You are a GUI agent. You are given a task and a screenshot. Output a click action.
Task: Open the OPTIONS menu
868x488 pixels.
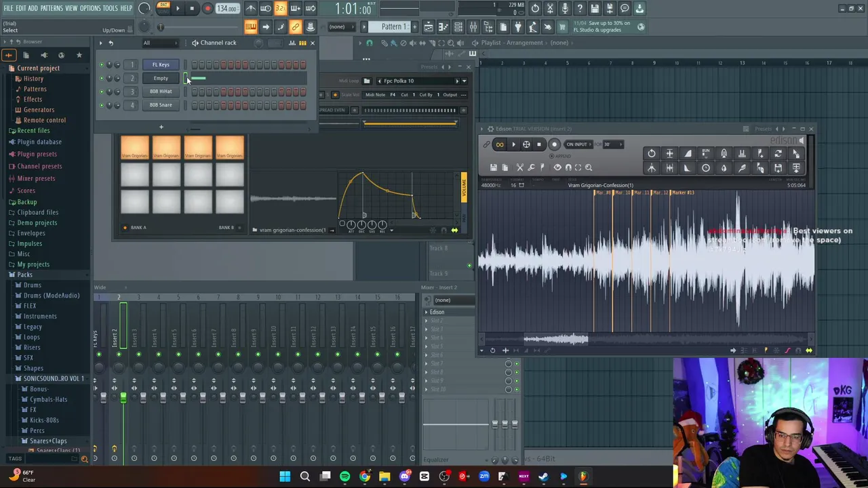point(90,8)
